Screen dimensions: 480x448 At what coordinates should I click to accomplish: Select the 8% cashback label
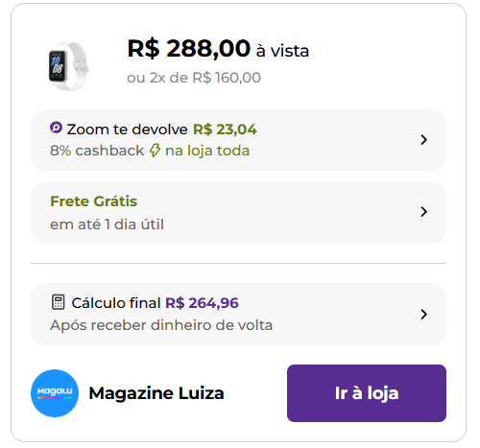coord(97,151)
